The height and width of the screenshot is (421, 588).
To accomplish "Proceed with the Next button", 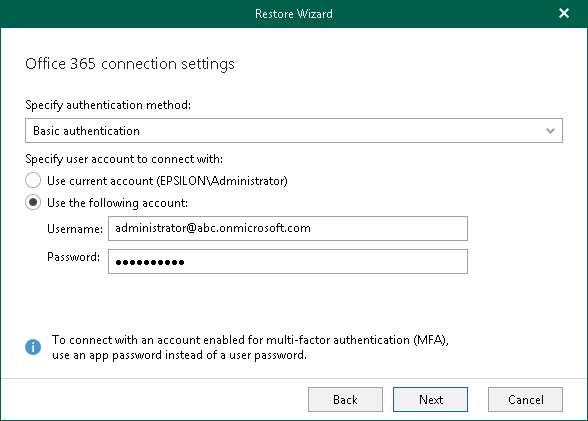I will [430, 400].
